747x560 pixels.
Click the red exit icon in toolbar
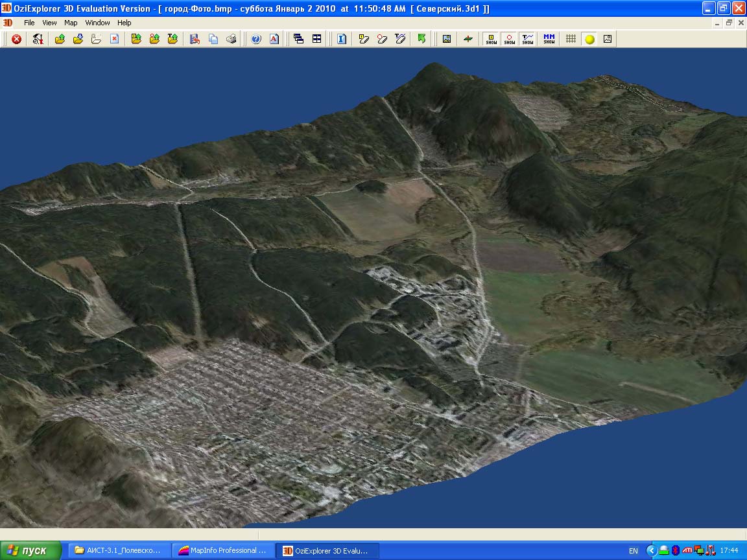coord(17,39)
